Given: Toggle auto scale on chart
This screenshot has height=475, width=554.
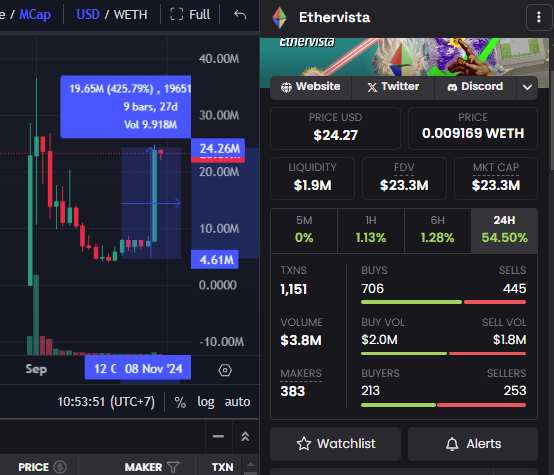Looking at the screenshot, I should click(x=237, y=402).
